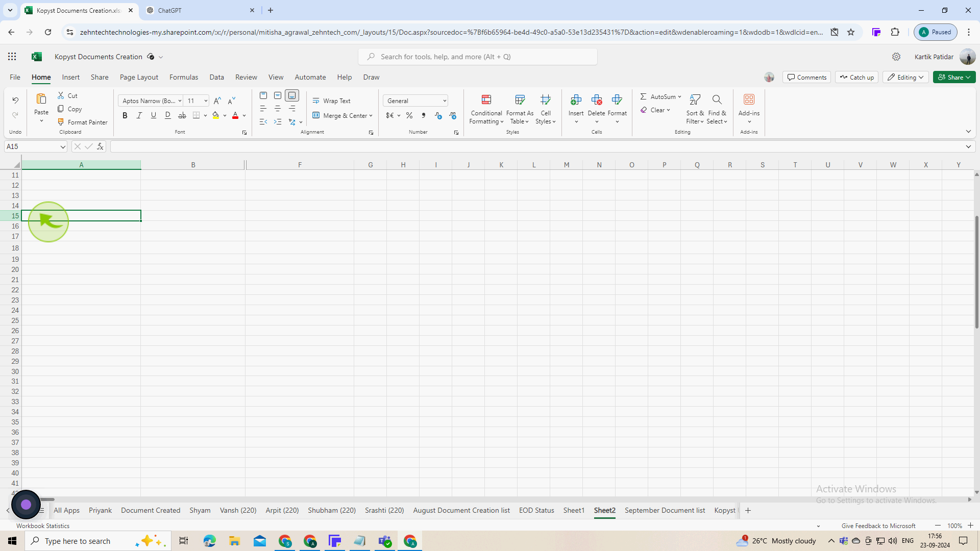The height and width of the screenshot is (551, 980).
Task: Click the green Share button
Action: tap(954, 77)
